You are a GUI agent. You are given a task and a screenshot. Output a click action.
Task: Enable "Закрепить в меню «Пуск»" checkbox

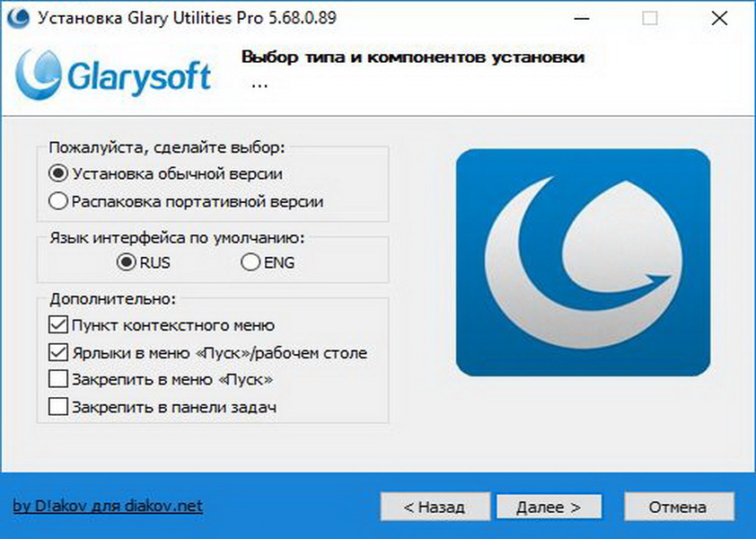(x=58, y=379)
